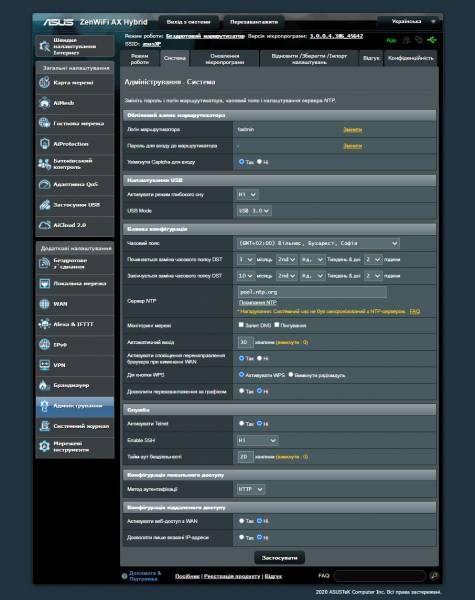Click the green App status icon
Screen dimensions: 475x600
click(x=391, y=40)
